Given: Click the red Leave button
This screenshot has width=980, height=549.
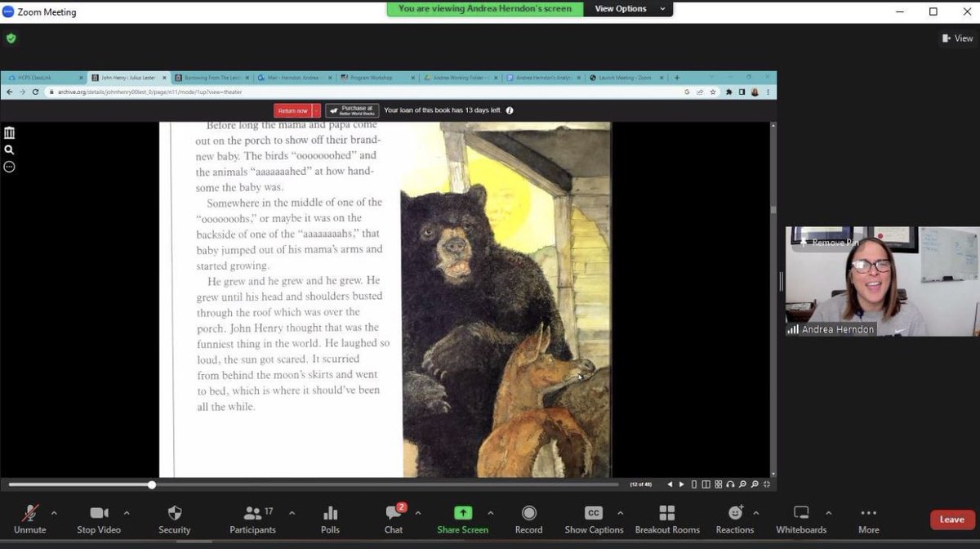Looking at the screenshot, I should 952,520.
